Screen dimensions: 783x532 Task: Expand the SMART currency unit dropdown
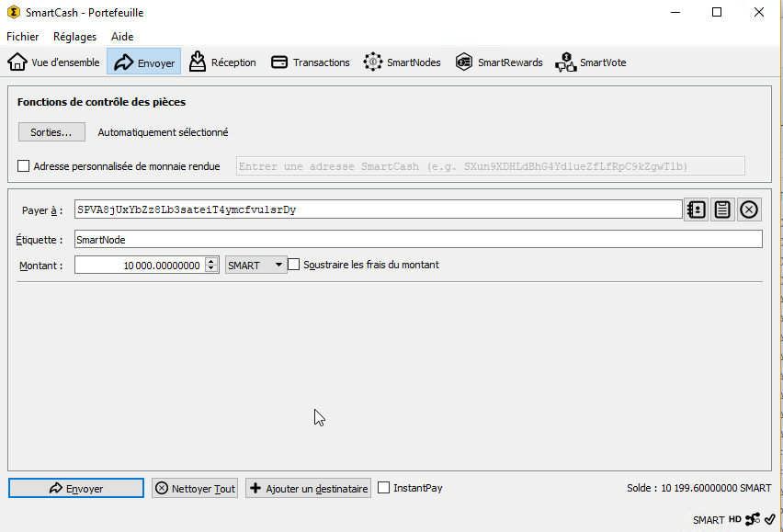click(255, 265)
